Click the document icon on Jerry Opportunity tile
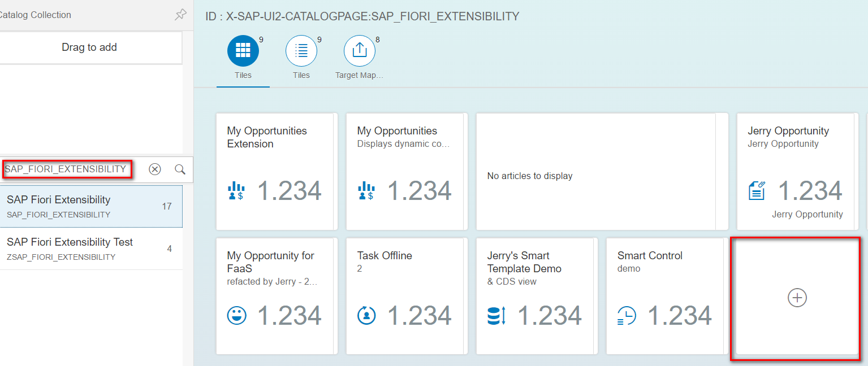Image resolution: width=868 pixels, height=366 pixels. [x=757, y=191]
